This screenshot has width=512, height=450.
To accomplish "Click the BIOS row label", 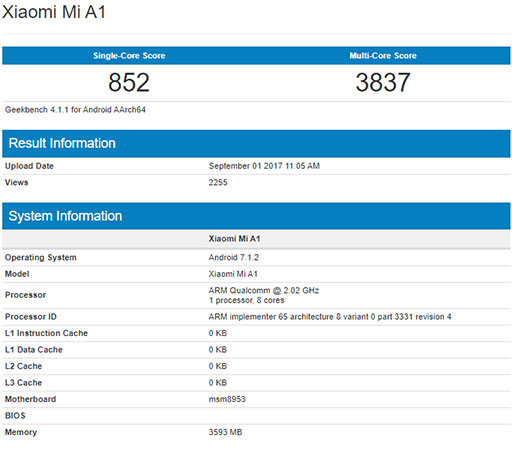I will [x=15, y=416].
